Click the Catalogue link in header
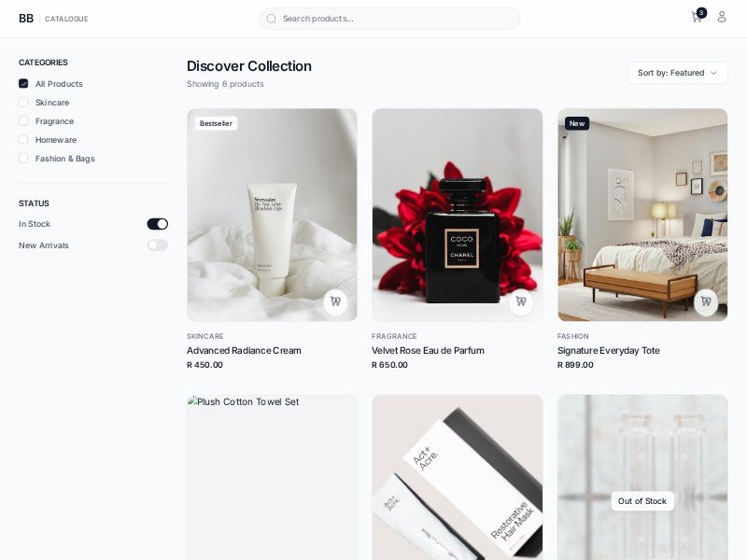Viewport: 747px width, 560px height. coord(66,19)
